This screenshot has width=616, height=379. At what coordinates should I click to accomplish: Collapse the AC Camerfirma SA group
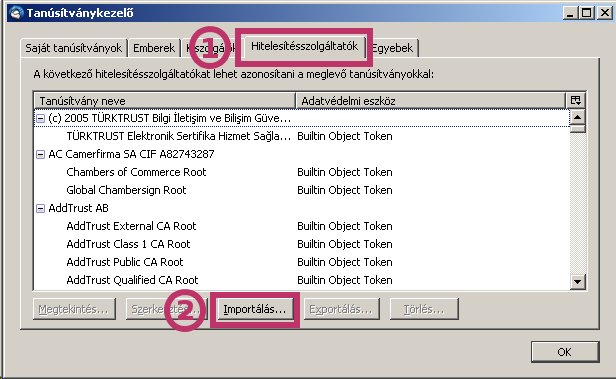tap(40, 154)
